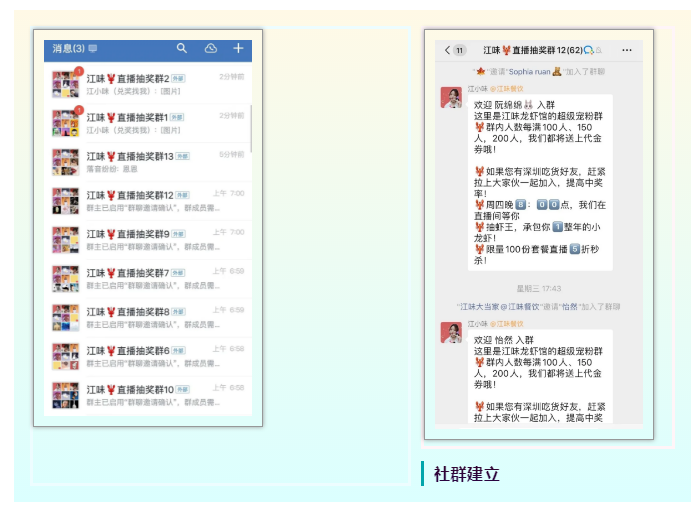Viewport: 700px width, 511px height.
Task: Open the 江味直播抽奖群8 conversation
Action: (148, 317)
